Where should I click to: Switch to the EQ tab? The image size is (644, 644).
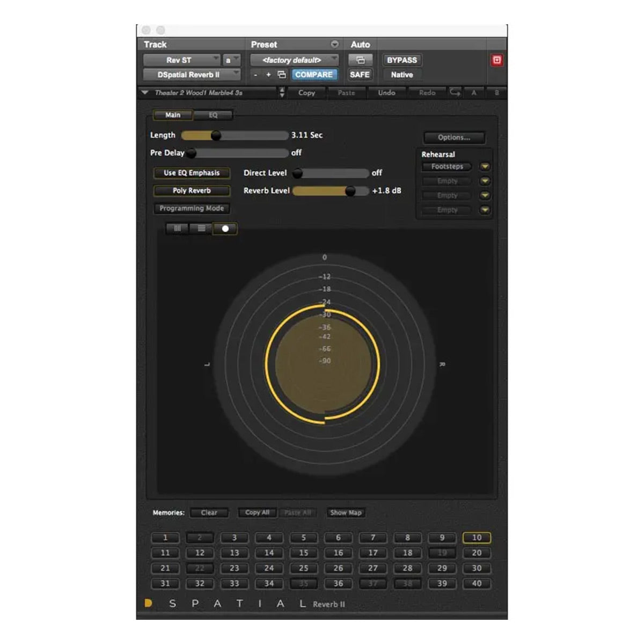coord(213,115)
